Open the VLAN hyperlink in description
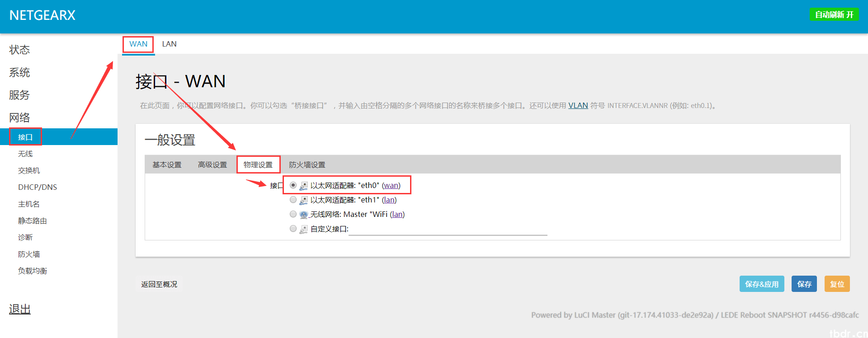The width and height of the screenshot is (868, 338). click(578, 105)
